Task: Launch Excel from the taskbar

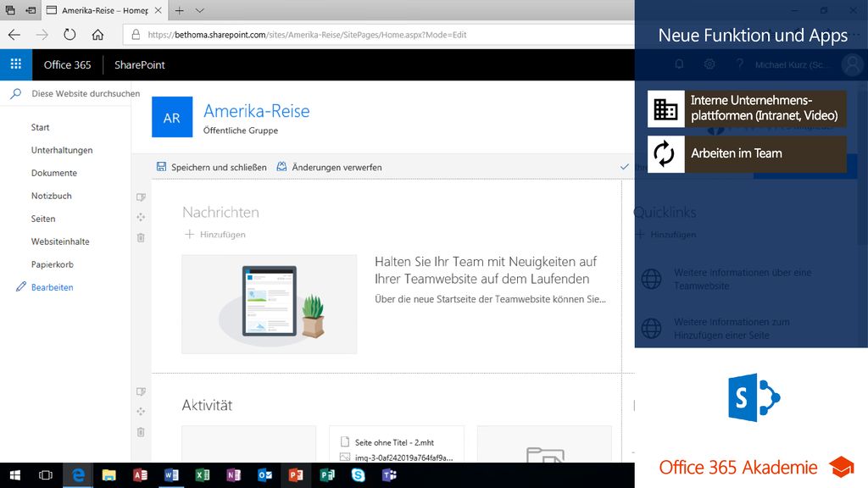Action: click(x=203, y=475)
